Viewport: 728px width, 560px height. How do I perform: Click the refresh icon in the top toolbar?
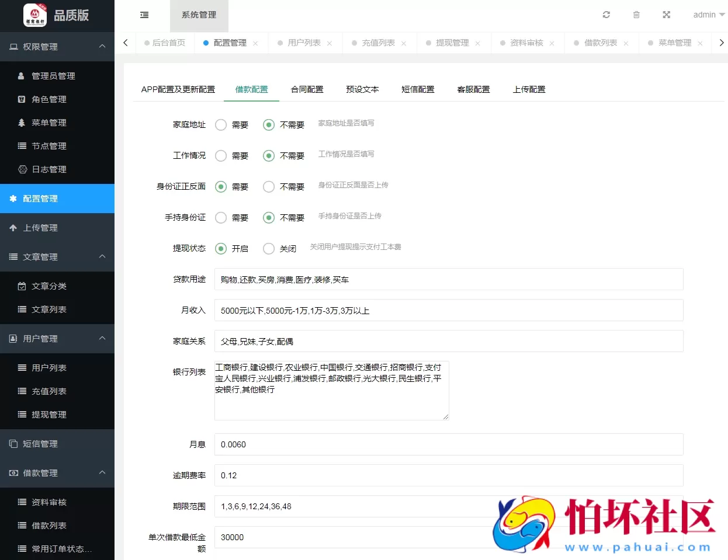[606, 15]
